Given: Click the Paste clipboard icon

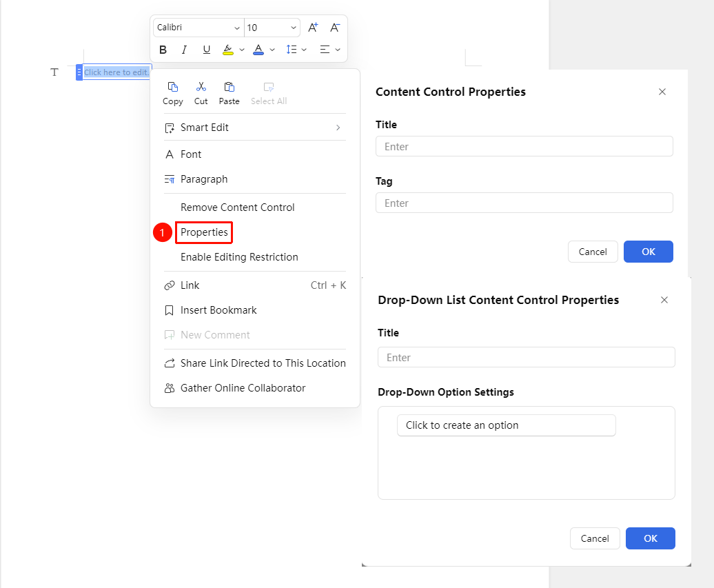Looking at the screenshot, I should 229,87.
